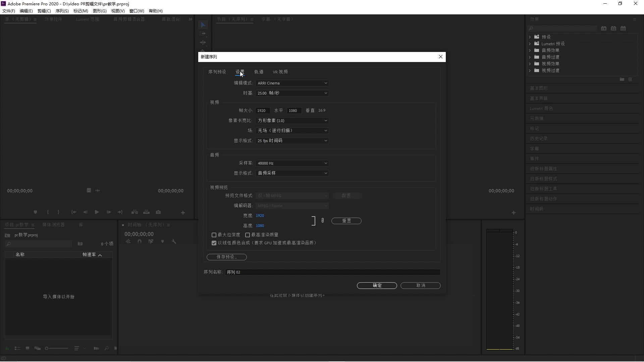Enable the 最高渲染质量 checkbox
The image size is (644, 362).
click(248, 235)
